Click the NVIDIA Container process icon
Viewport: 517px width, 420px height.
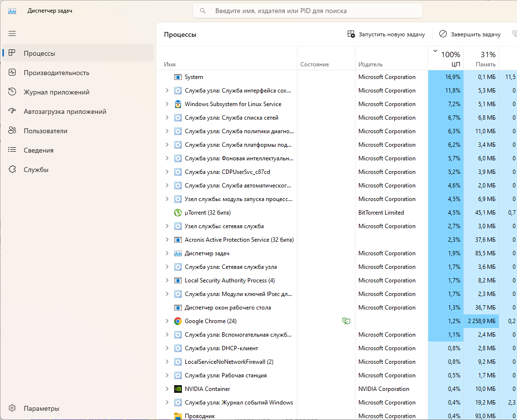coord(178,389)
